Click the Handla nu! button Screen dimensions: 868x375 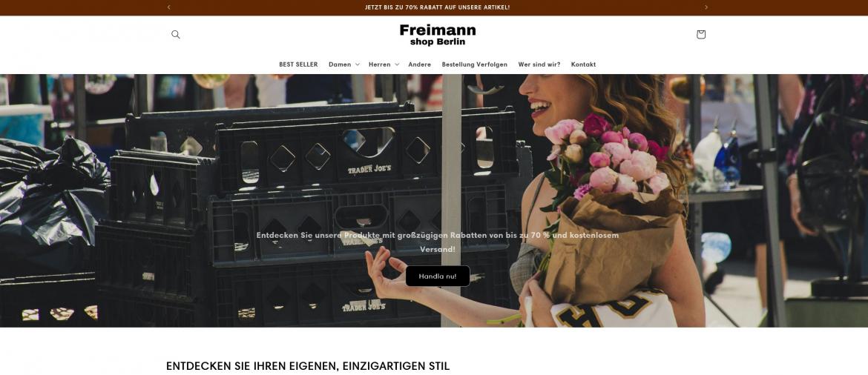click(437, 276)
